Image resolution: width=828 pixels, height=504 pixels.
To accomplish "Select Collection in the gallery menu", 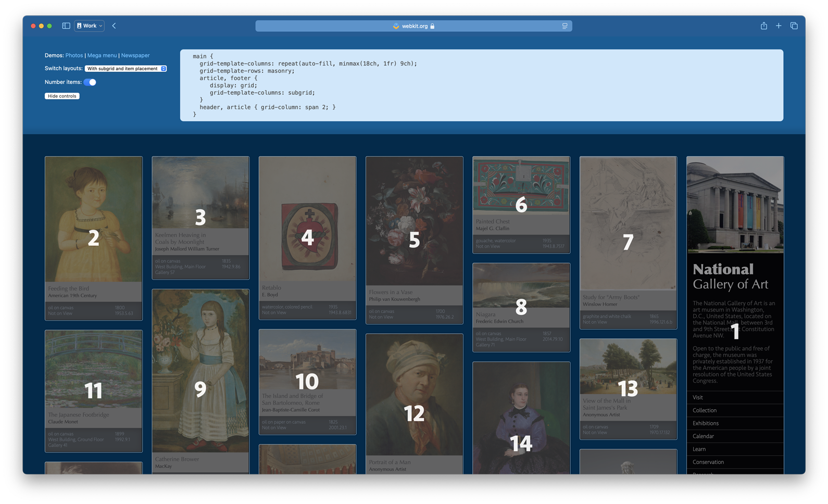I will (735, 410).
